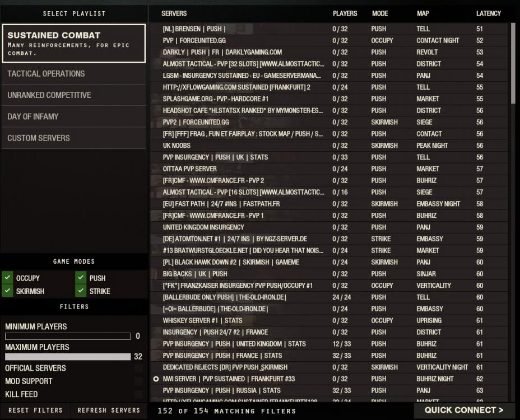Select INSURGENCY | PUSH 24/7 #2 | FRANCE
This screenshot has height=420, width=520.
click(x=329, y=332)
